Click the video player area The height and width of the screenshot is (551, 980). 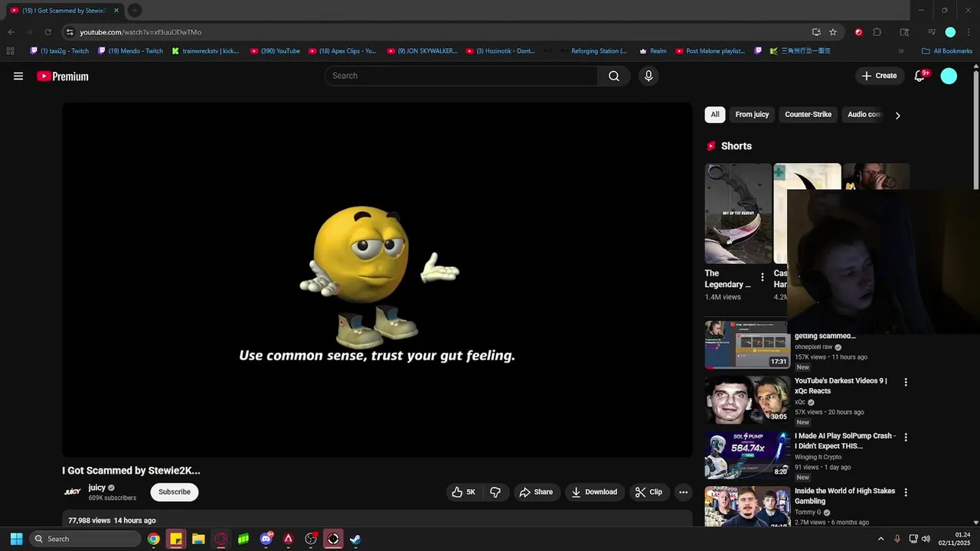point(377,280)
